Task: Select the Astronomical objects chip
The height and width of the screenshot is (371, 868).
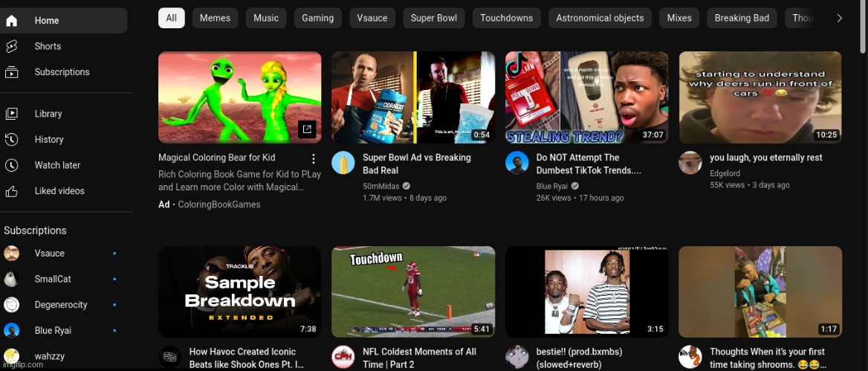Action: (x=600, y=19)
